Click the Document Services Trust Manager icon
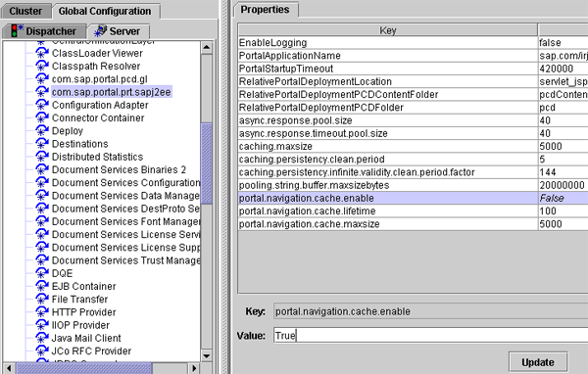 (x=42, y=260)
